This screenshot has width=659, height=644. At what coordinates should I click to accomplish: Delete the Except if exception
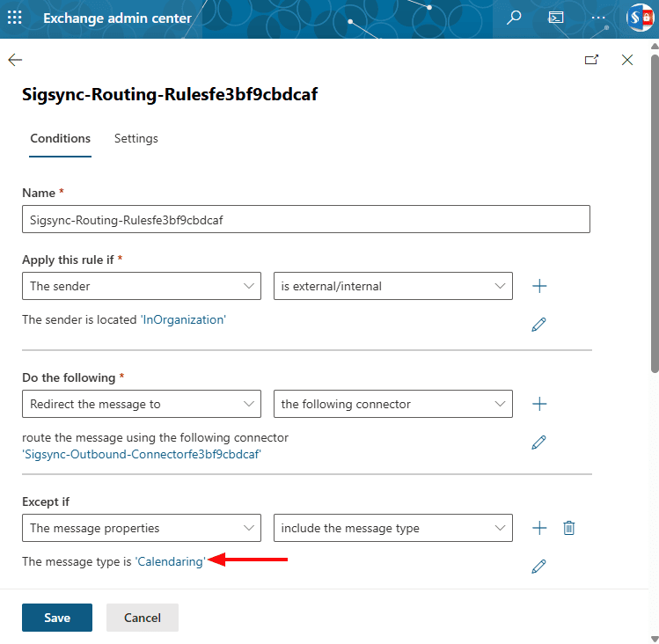(x=569, y=528)
